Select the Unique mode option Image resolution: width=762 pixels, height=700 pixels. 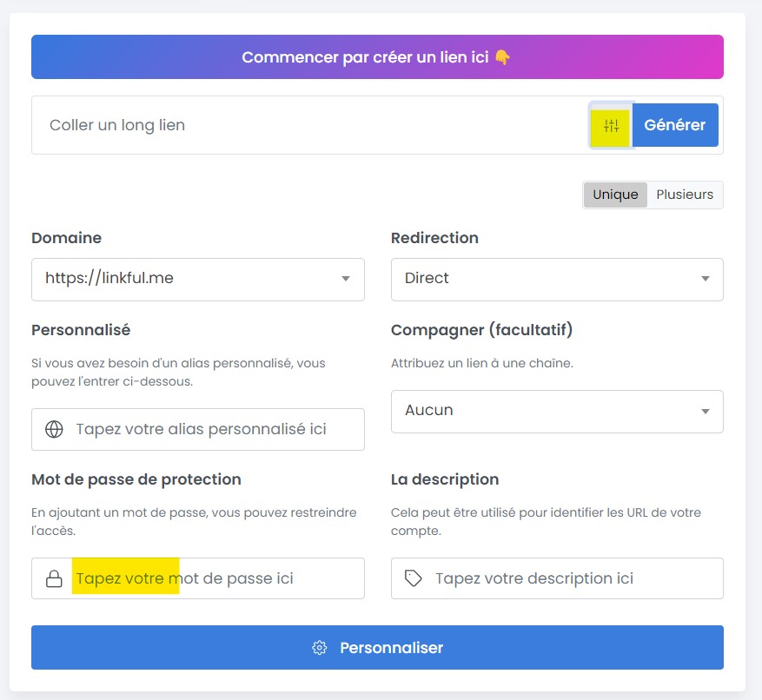615,195
